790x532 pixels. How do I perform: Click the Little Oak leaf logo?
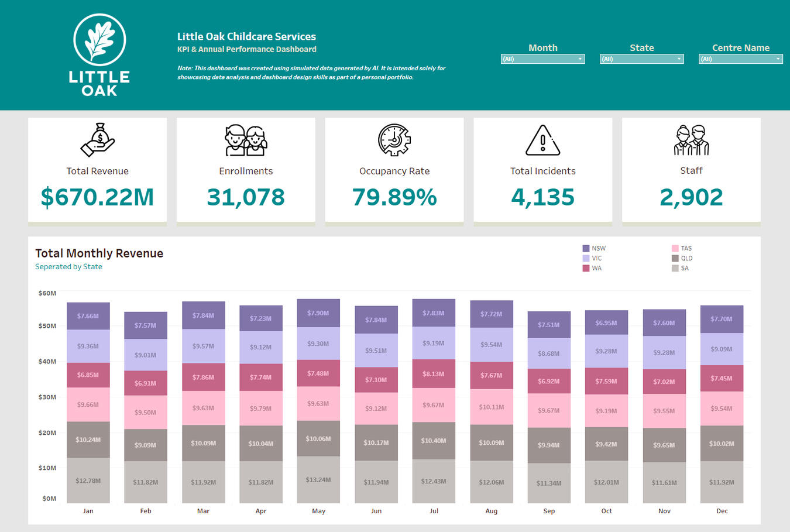pyautogui.click(x=99, y=40)
